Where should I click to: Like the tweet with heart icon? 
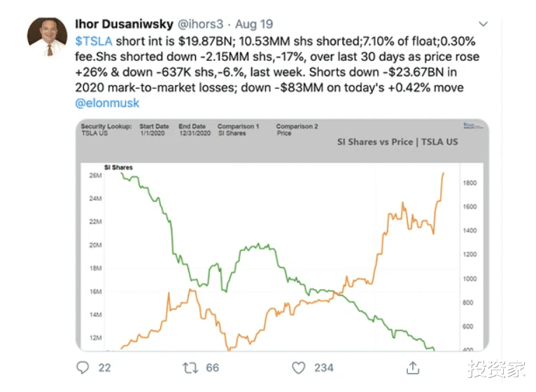(x=299, y=367)
